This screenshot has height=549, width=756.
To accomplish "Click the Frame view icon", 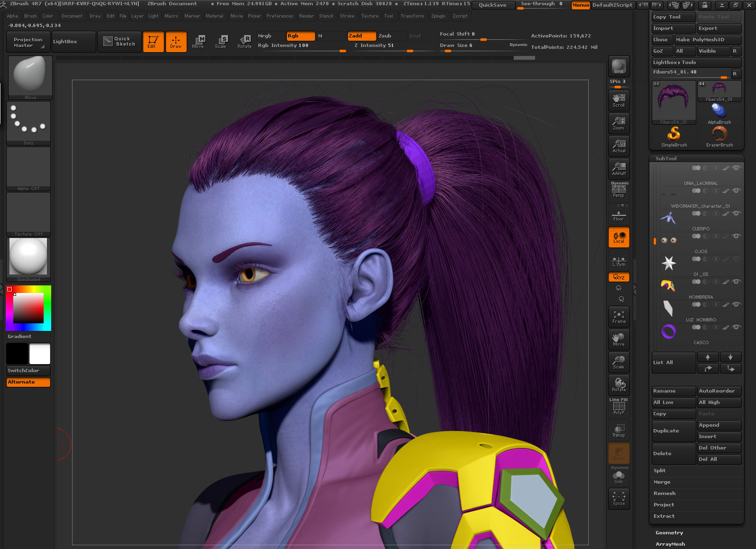I will pos(619,317).
